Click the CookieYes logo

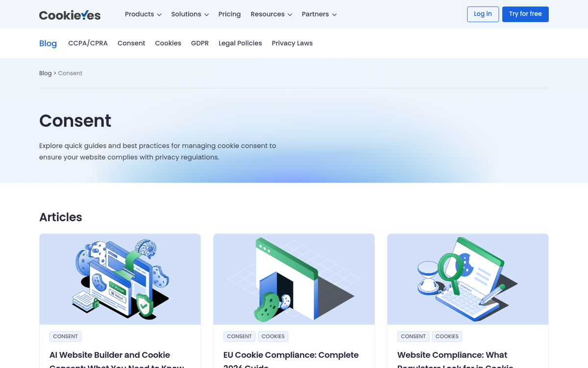(x=70, y=15)
